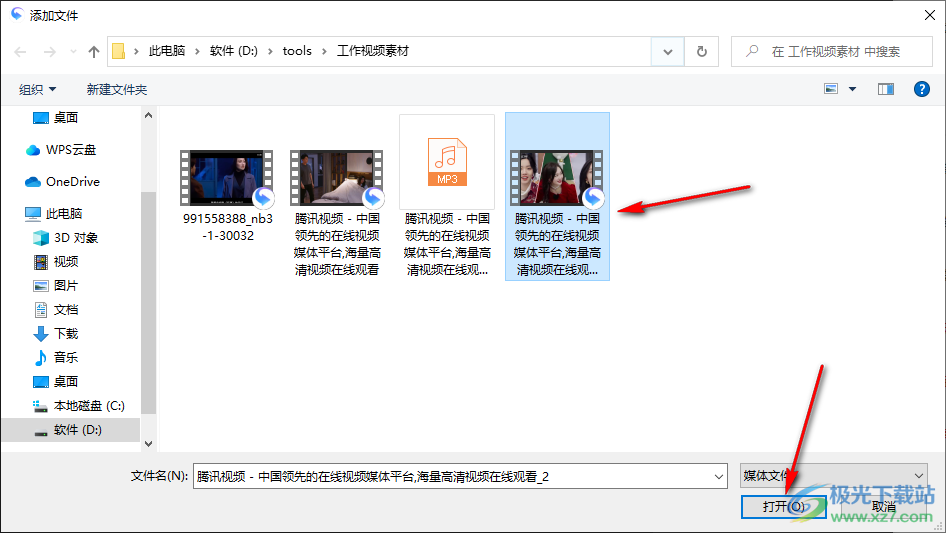946x533 pixels.
Task: Refresh the current folder view
Action: tap(702, 52)
